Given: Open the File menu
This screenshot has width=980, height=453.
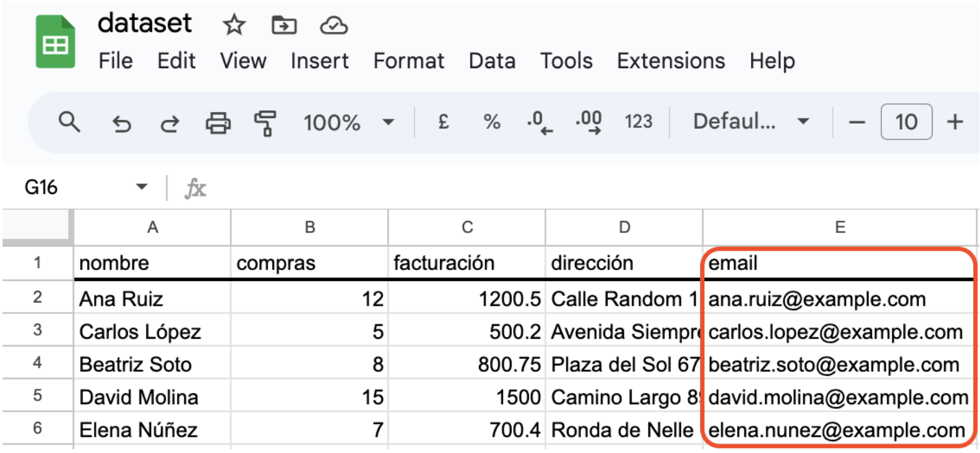Looking at the screenshot, I should [116, 61].
